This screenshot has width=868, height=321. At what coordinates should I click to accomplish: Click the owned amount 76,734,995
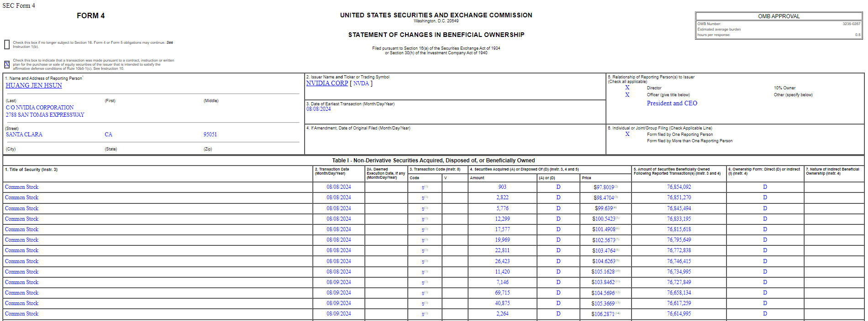(679, 272)
